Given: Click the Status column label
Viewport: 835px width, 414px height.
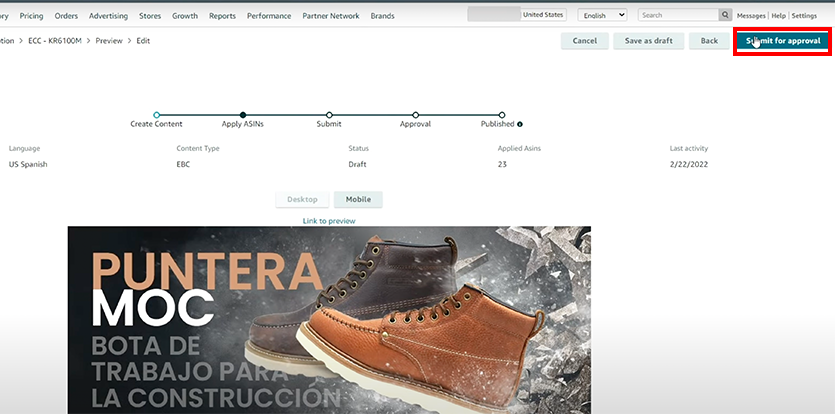Looking at the screenshot, I should pos(358,148).
